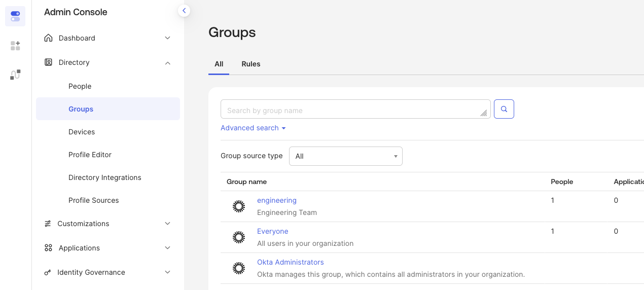Click the search box resize handle

[484, 114]
